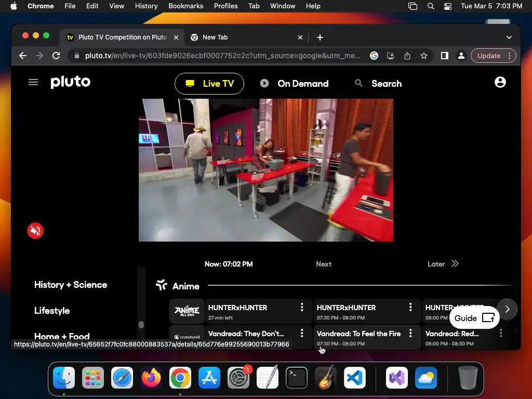The image size is (532, 399).
Task: Select the Anime All Day channel logo
Action: 187,311
